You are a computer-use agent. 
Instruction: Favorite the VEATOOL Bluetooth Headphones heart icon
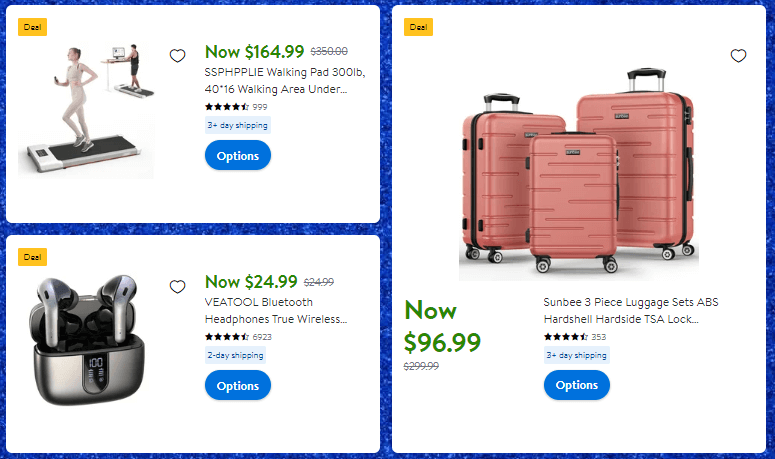click(x=177, y=287)
